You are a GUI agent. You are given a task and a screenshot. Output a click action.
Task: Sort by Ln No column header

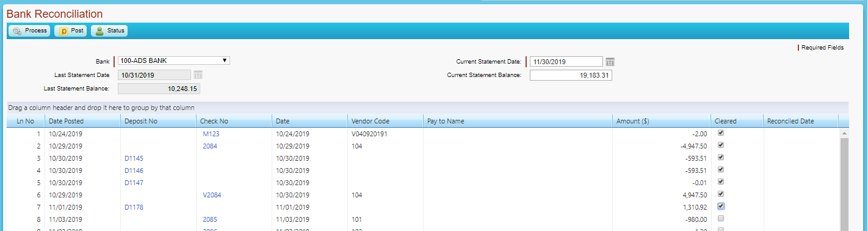26,121
